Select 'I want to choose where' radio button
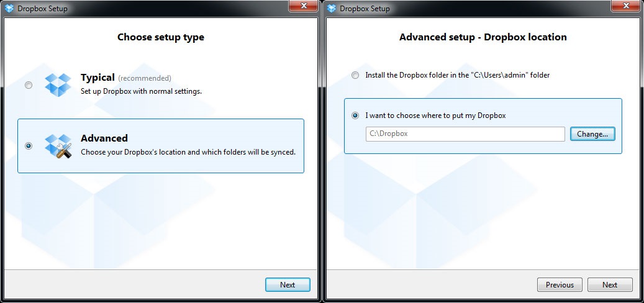This screenshot has height=303, width=644. pos(355,115)
